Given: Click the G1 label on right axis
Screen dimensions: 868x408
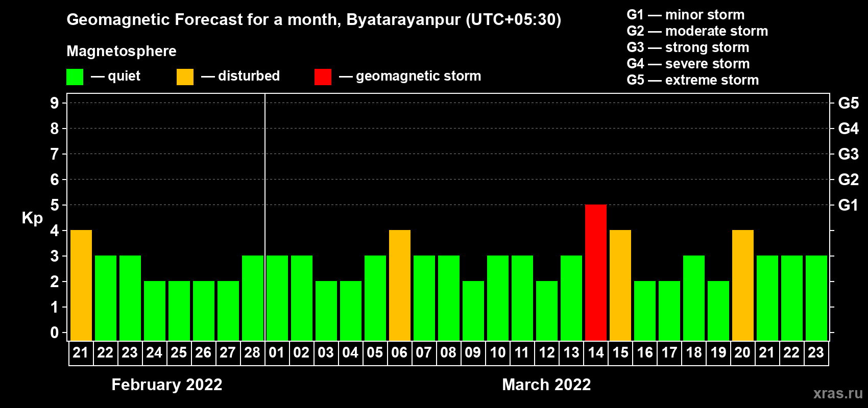Looking at the screenshot, I should click(x=849, y=205).
